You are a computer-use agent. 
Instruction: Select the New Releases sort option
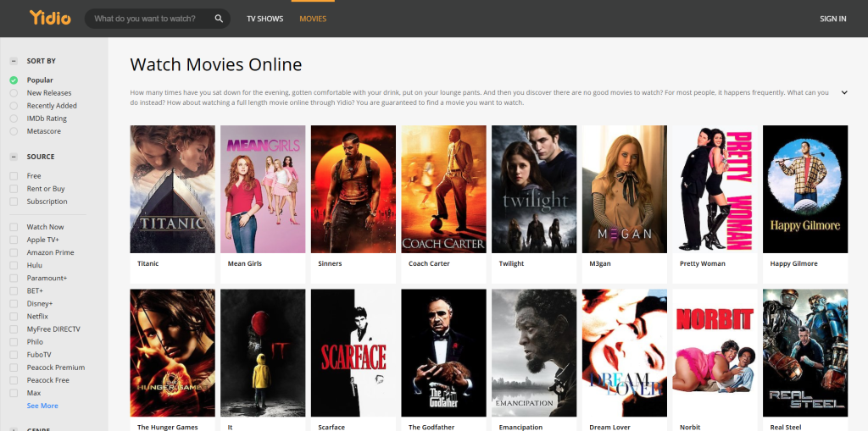pyautogui.click(x=14, y=93)
